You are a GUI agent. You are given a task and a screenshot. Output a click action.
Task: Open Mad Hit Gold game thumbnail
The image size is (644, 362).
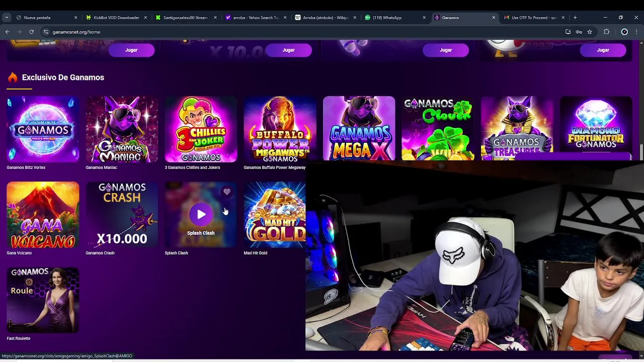point(275,215)
